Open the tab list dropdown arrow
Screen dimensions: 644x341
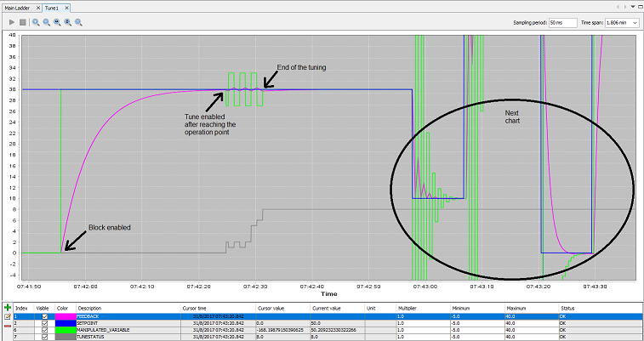coord(632,7)
